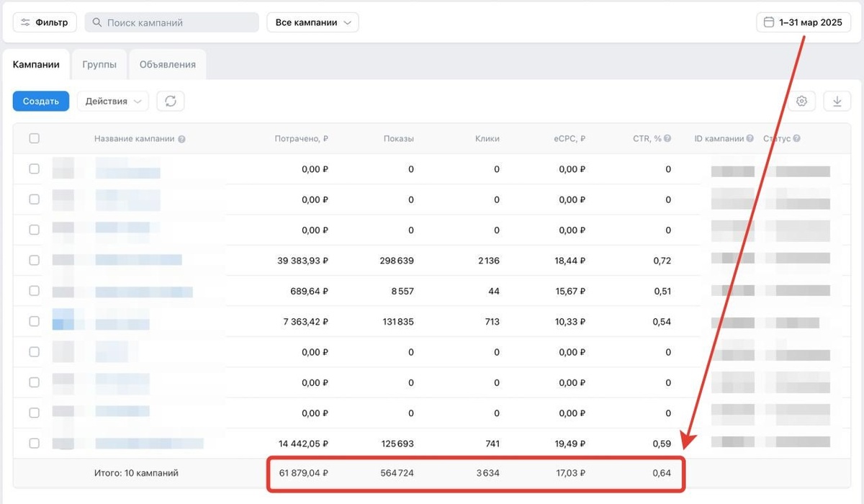Image resolution: width=864 pixels, height=504 pixels.
Task: Open the Фильтр button
Action: coord(45,22)
